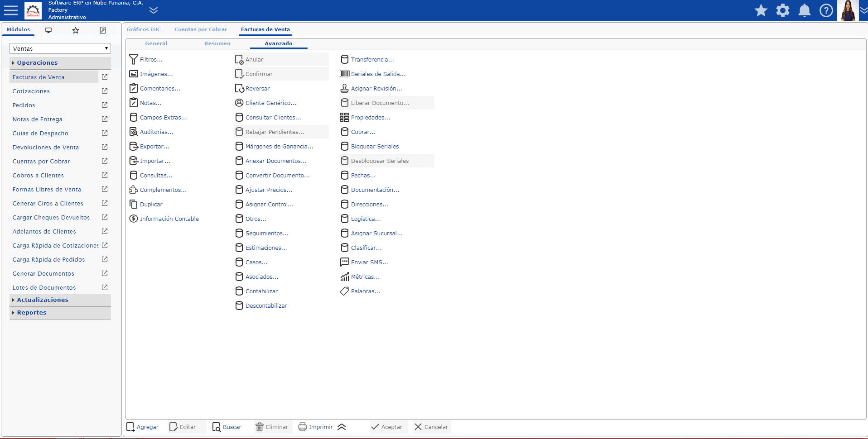This screenshot has height=439, width=868.
Task: Expand the Ventas module dropdown
Action: pos(60,48)
